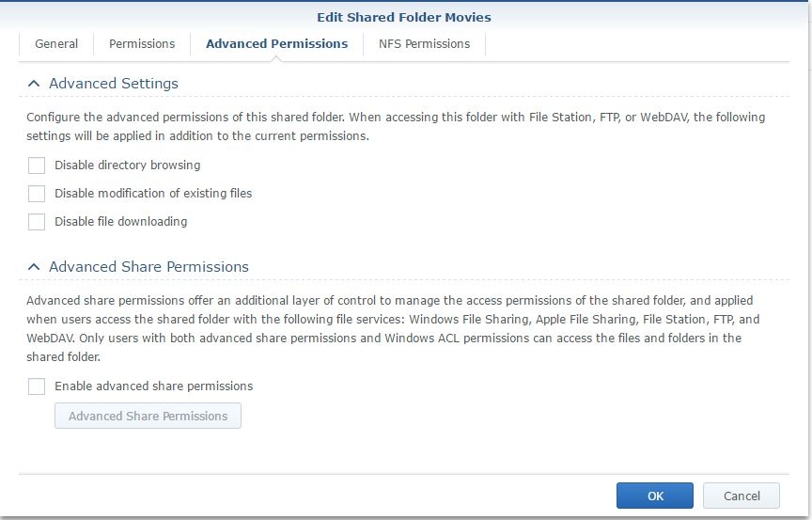Select the Advanced Permissions tab
The height and width of the screenshot is (520, 812).
276,44
